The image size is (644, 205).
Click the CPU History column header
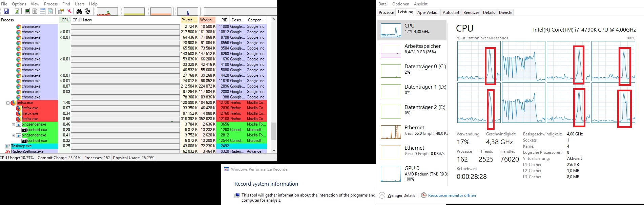125,20
